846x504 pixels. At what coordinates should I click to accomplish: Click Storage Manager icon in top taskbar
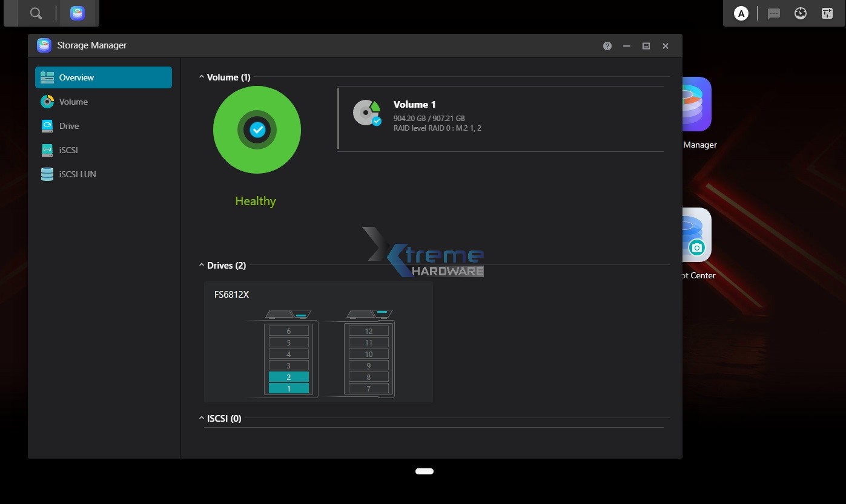[x=78, y=13]
